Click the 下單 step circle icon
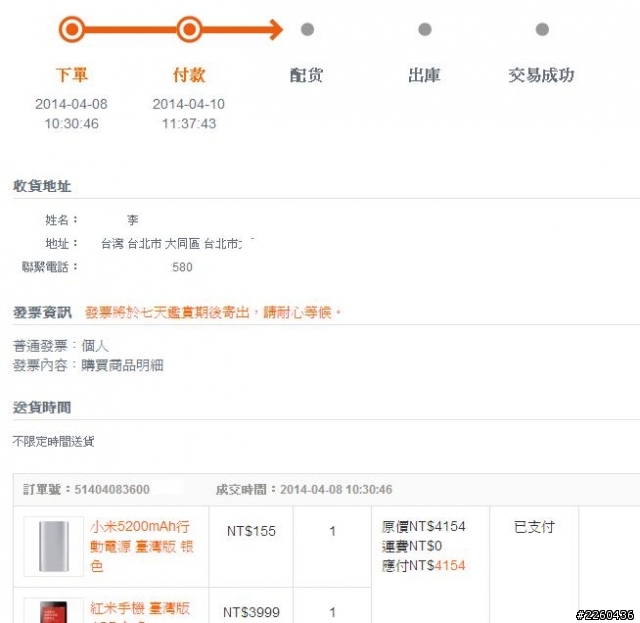 pyautogui.click(x=72, y=29)
